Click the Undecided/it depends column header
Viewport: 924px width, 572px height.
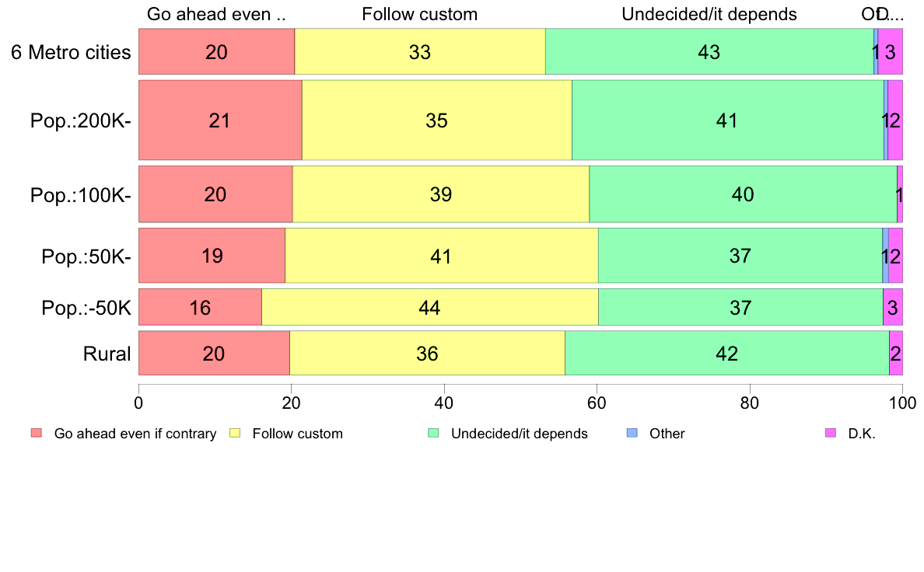point(709,14)
